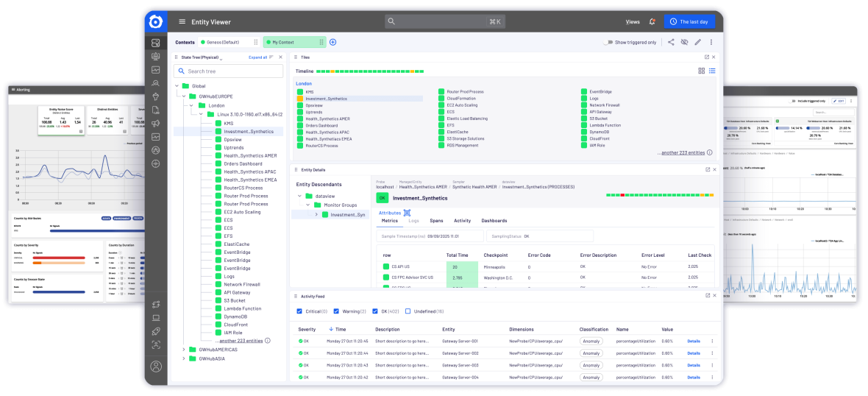Viewport: 868px width, 396px height.
Task: Click the Timeline status bar in Tiles
Action: (370, 71)
